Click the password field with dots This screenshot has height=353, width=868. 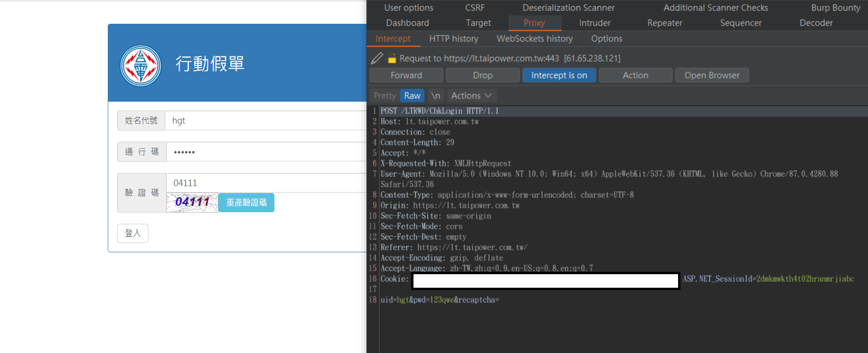tap(266, 152)
